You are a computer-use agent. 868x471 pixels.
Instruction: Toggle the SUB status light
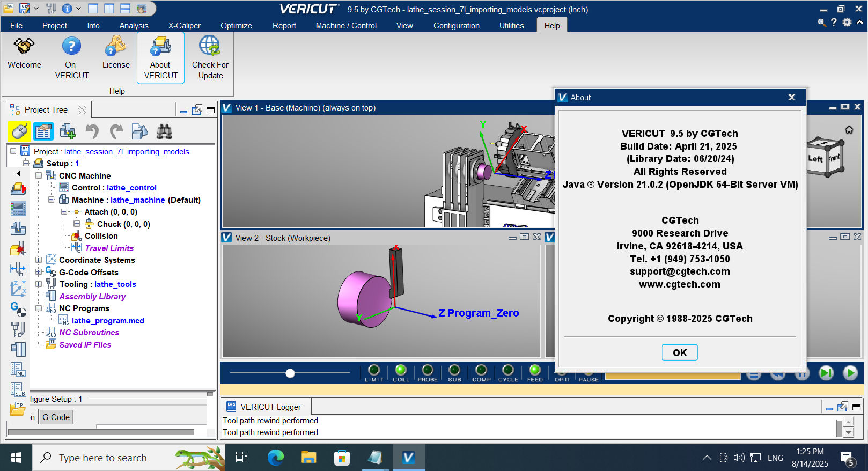pyautogui.click(x=454, y=370)
